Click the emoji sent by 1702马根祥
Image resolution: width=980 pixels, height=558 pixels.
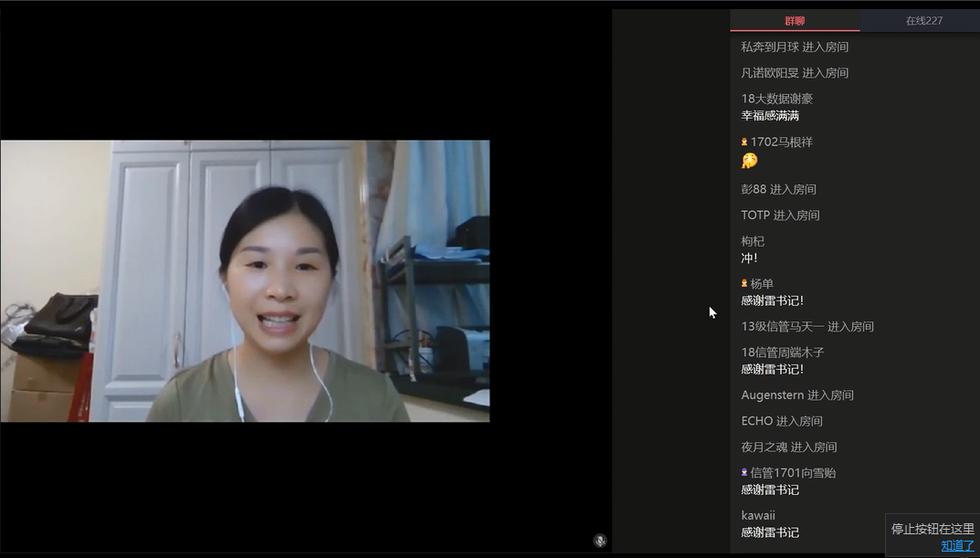pos(749,161)
